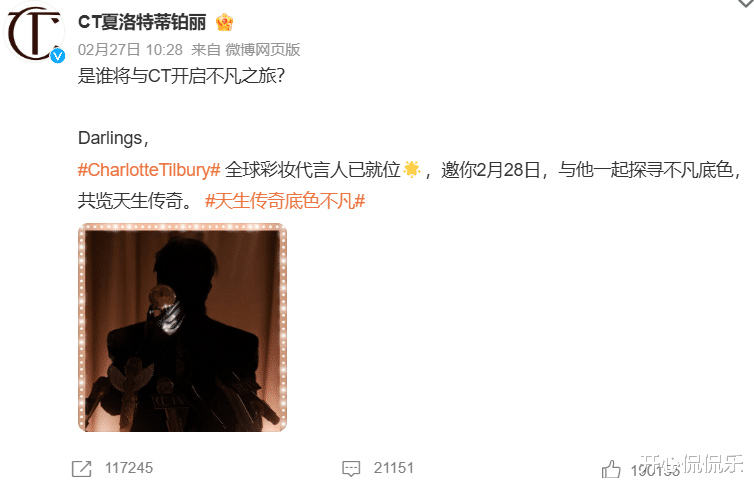Open the #天生传奇底色不凡# hashtag
Screen dimensions: 754x488
(x=285, y=200)
